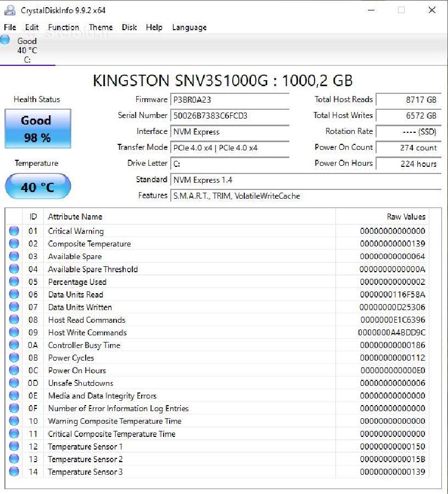Click the status circle for Power Cycles
448x494 pixels.
[14, 357]
